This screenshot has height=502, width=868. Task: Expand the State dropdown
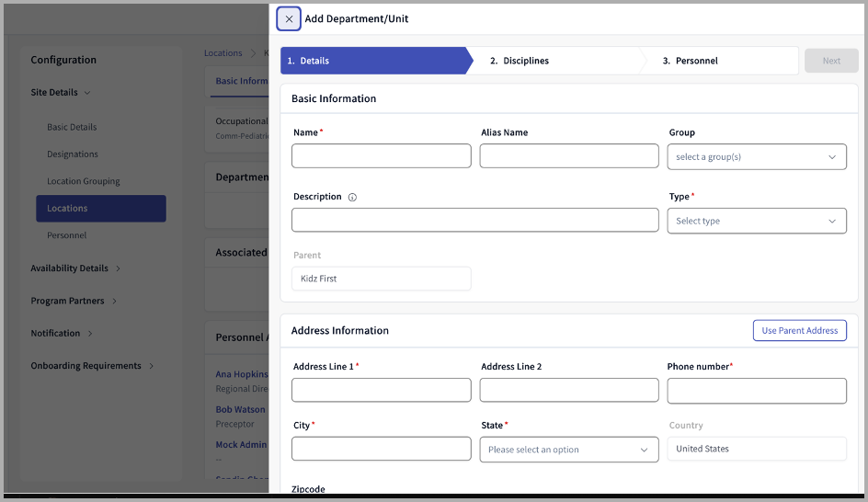point(568,450)
